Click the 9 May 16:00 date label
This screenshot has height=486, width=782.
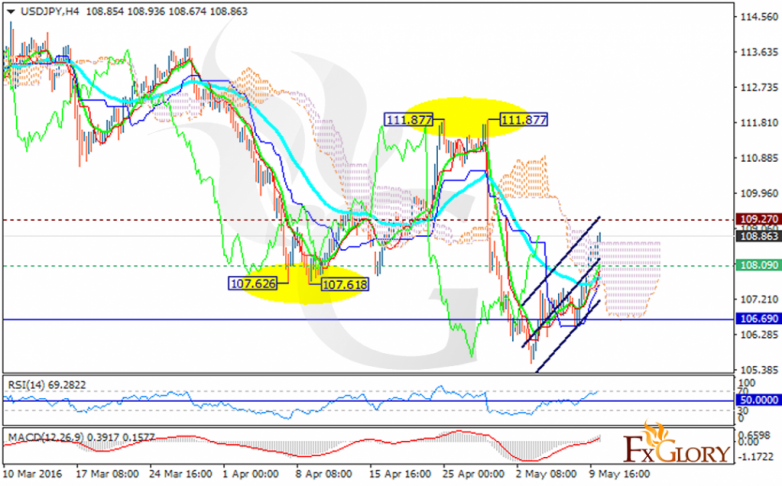point(619,474)
